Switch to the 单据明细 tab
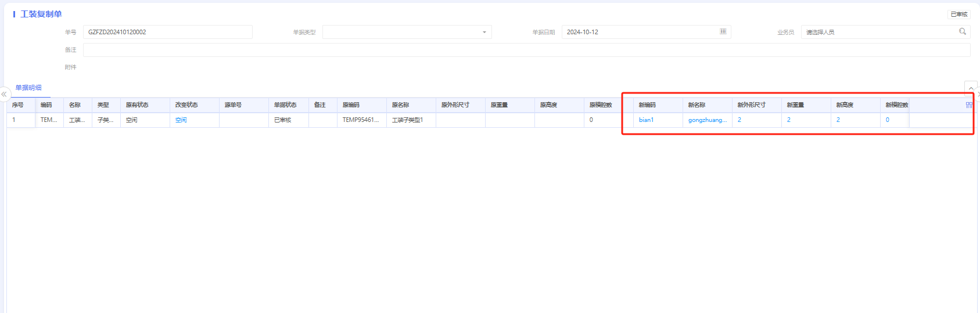 [x=28, y=88]
